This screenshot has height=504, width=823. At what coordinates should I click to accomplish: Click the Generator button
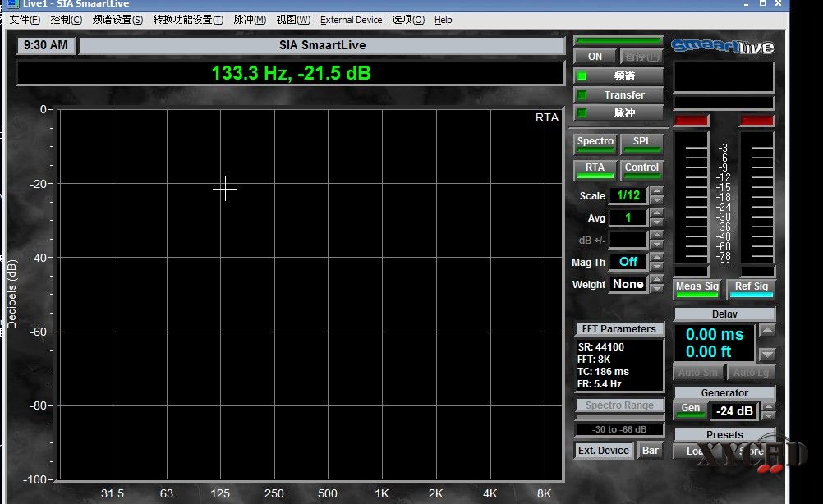click(x=724, y=393)
